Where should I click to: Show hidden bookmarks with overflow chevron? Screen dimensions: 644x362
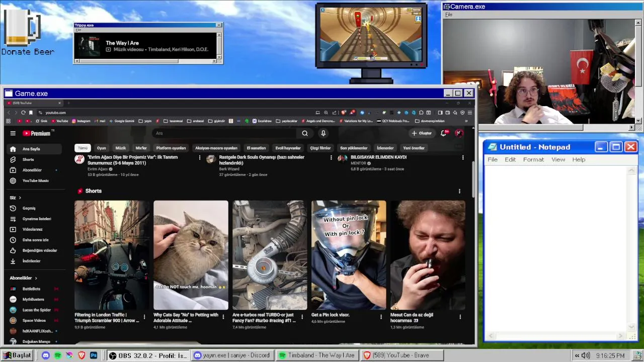click(x=466, y=121)
